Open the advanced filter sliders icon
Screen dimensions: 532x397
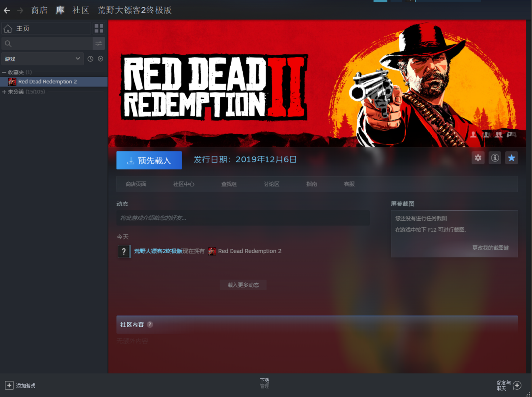click(x=99, y=44)
